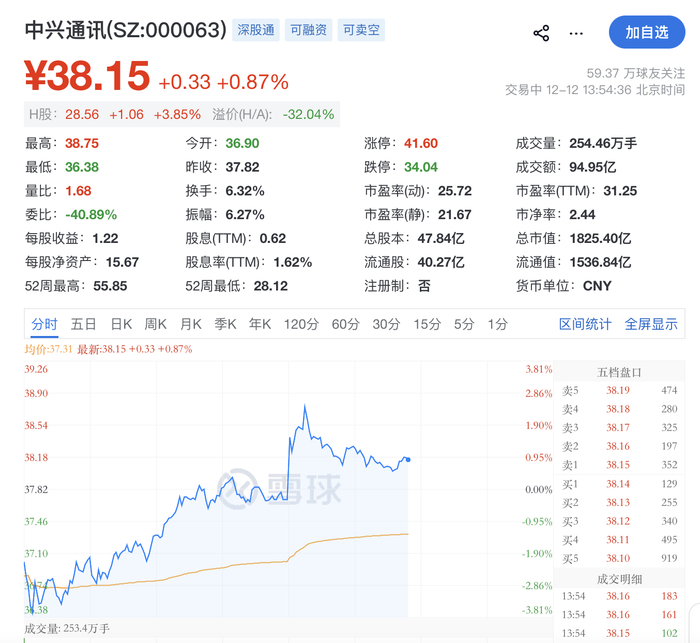Image resolution: width=700 pixels, height=643 pixels.
Task: Click the 加自选 button
Action: click(x=647, y=32)
